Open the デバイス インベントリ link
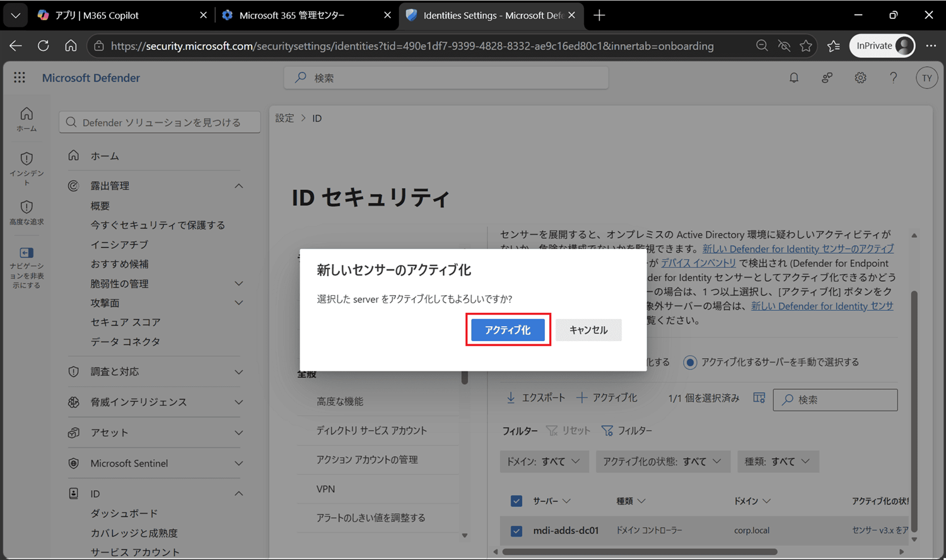Screen dimensions: 946x560 (698, 263)
